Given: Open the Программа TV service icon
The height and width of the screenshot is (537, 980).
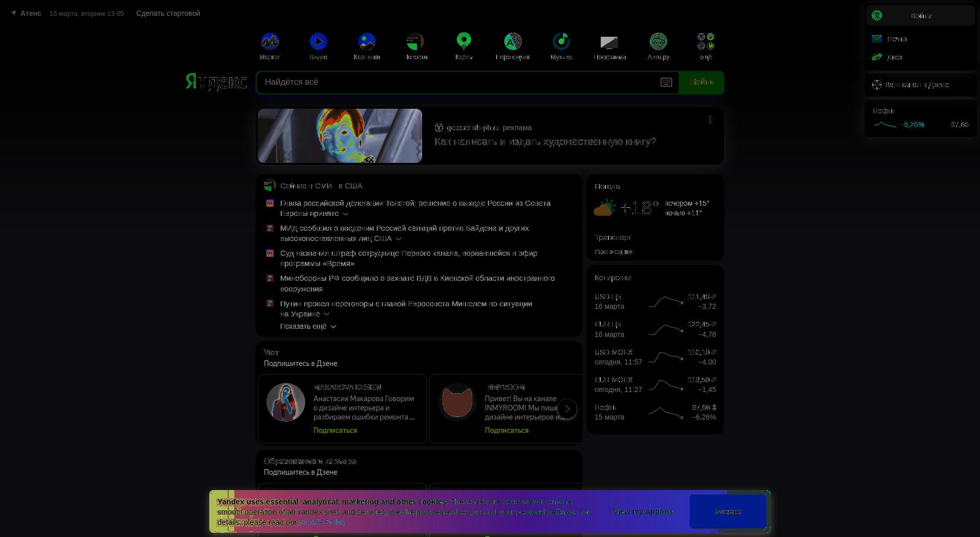Looking at the screenshot, I should pos(609,41).
